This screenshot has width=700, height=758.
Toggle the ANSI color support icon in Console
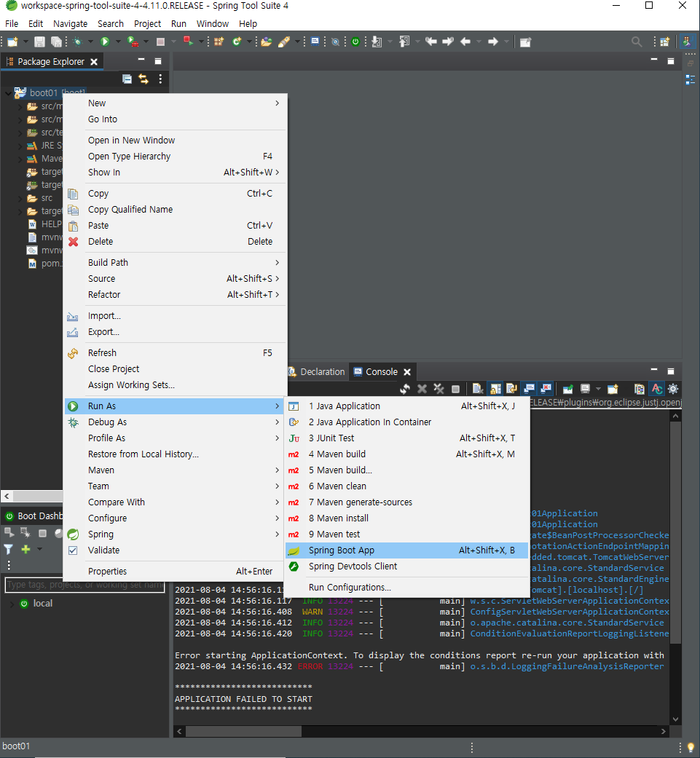[656, 389]
